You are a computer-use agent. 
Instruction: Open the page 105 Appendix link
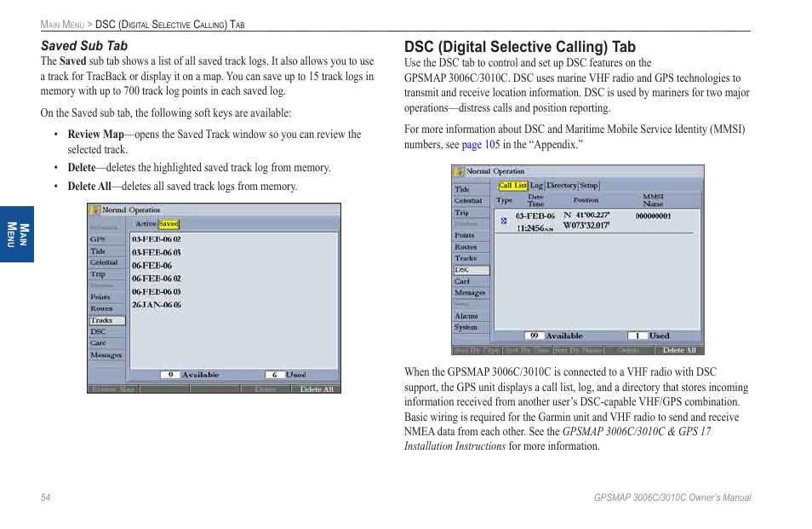coord(481,145)
